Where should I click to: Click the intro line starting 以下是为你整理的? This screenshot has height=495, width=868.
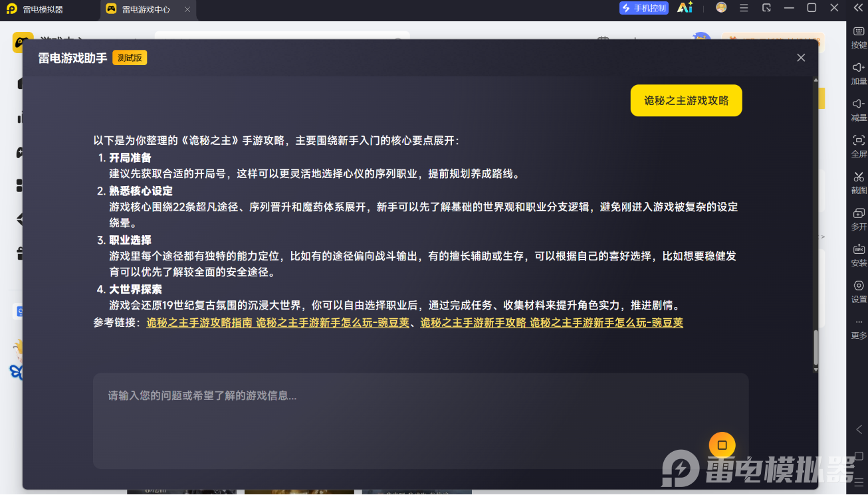pos(276,141)
